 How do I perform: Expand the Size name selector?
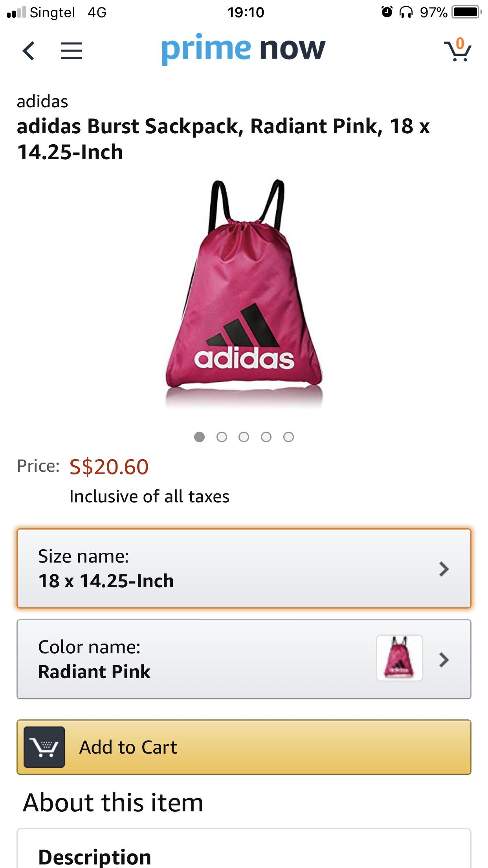[244, 568]
